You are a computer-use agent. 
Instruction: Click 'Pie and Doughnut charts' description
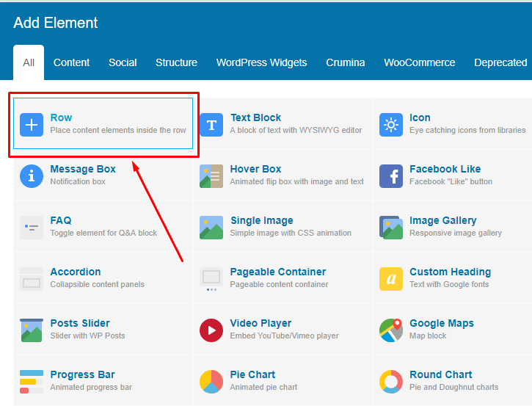[x=453, y=387]
